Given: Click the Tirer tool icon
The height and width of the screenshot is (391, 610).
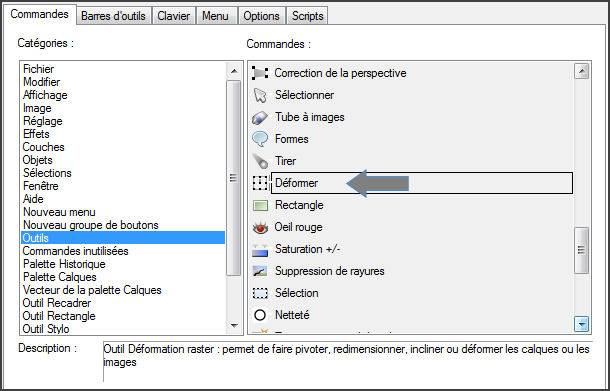Looking at the screenshot, I should (260, 161).
